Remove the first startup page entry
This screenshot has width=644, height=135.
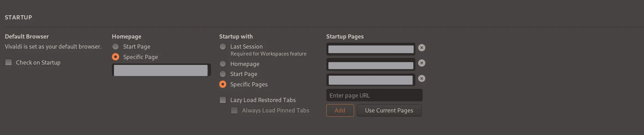click(x=422, y=48)
